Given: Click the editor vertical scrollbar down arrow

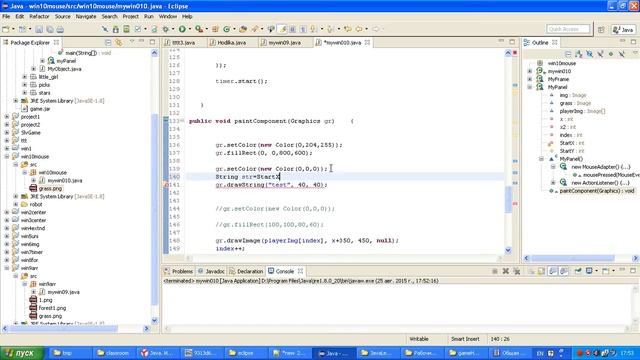Looking at the screenshot, I should (508, 251).
